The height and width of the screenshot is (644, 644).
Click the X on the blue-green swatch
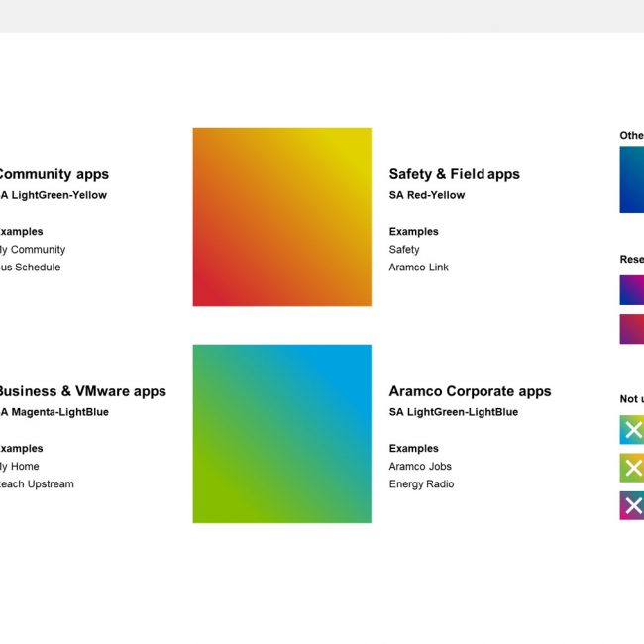(x=632, y=430)
